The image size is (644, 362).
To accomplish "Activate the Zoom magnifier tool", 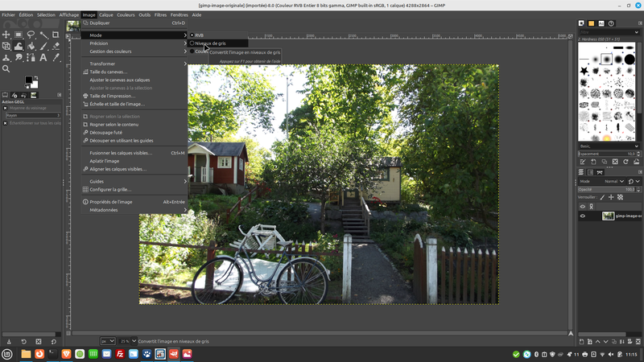I will click(6, 68).
